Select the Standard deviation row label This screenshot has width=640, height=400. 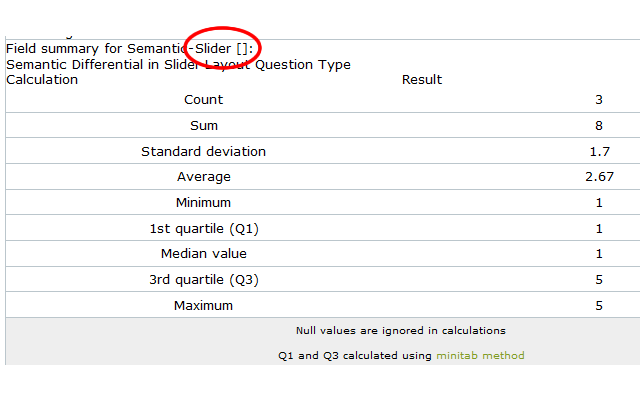point(204,151)
